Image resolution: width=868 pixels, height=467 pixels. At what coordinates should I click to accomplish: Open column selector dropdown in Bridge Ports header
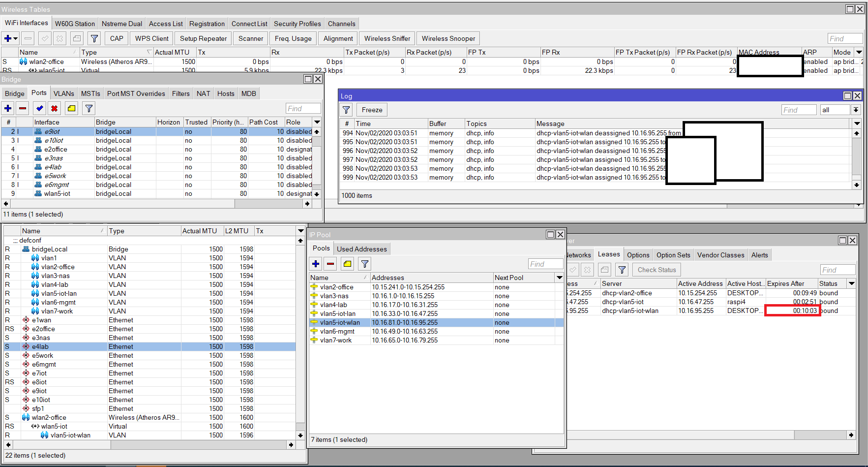coord(317,122)
